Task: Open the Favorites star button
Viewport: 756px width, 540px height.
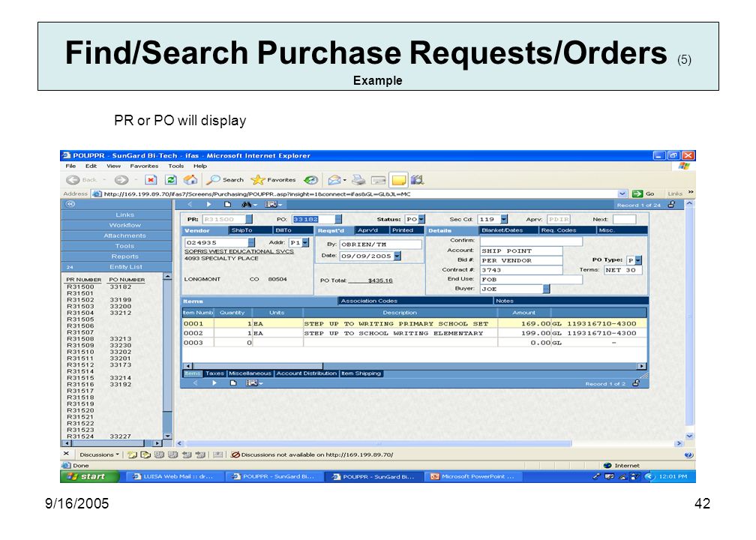Action: [273, 180]
